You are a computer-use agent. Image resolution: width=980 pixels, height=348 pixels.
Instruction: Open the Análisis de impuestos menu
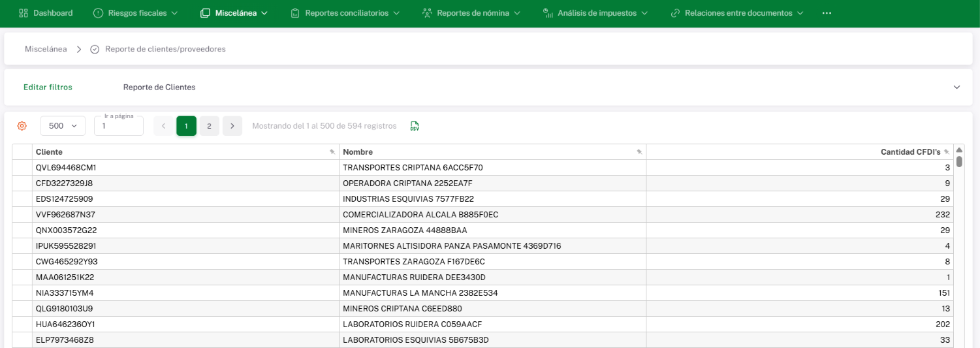(595, 13)
